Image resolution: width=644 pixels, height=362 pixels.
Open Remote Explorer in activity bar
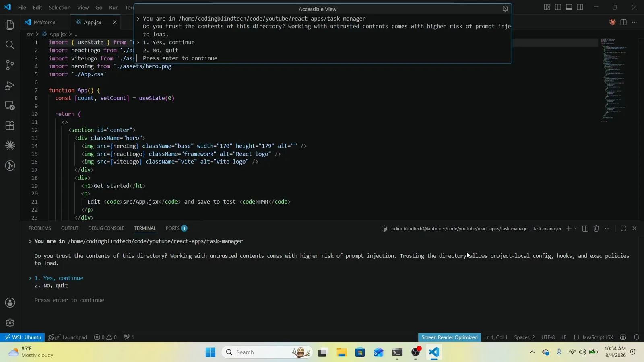click(10, 105)
